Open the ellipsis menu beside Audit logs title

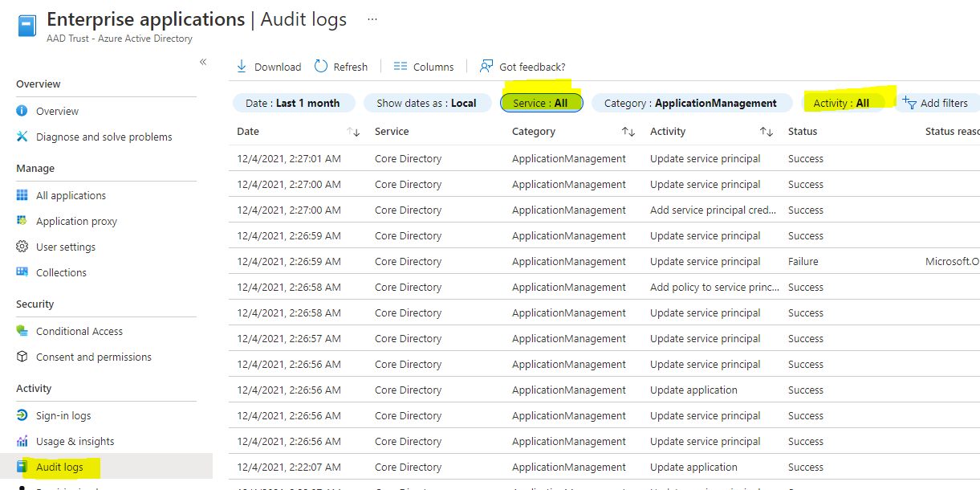coord(372,18)
